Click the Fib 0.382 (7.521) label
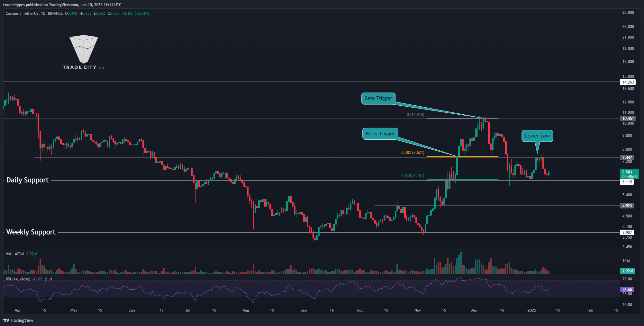 click(413, 153)
